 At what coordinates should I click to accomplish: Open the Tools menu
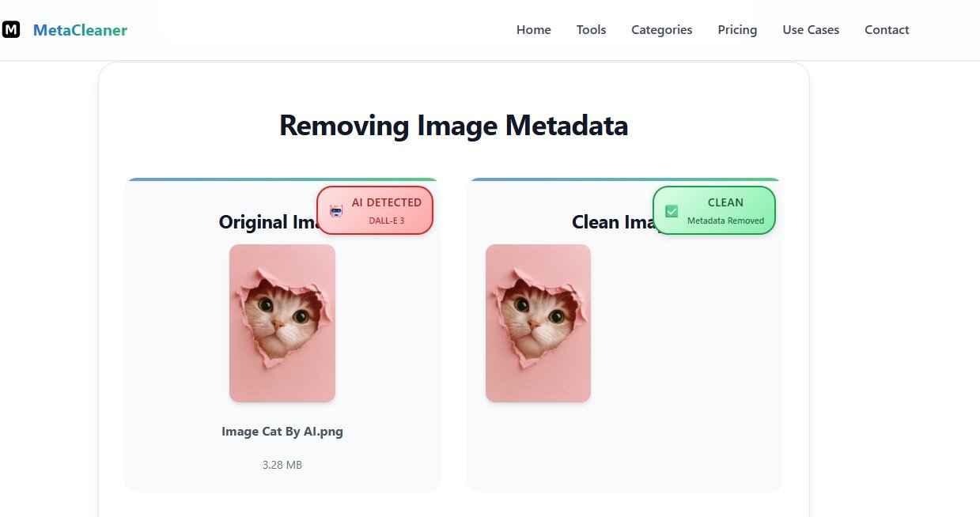tap(591, 30)
